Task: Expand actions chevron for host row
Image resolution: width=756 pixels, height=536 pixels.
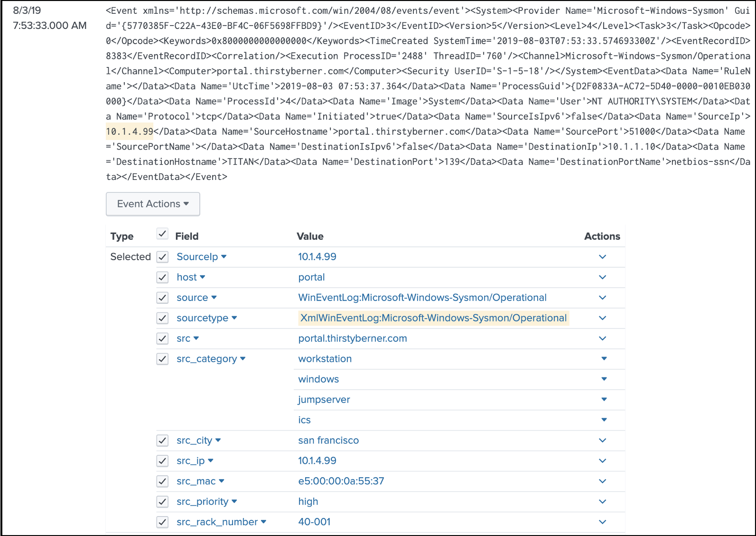Action: point(602,277)
